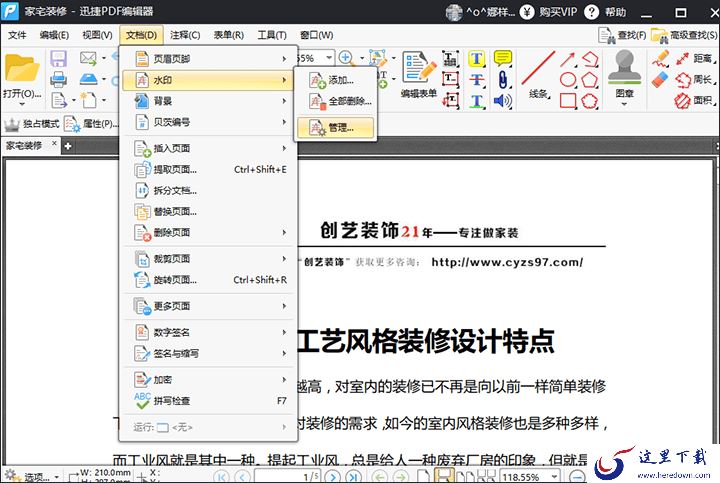This screenshot has height=483, width=720.
Task: Select the 面积 area tool
Action: pos(695,100)
